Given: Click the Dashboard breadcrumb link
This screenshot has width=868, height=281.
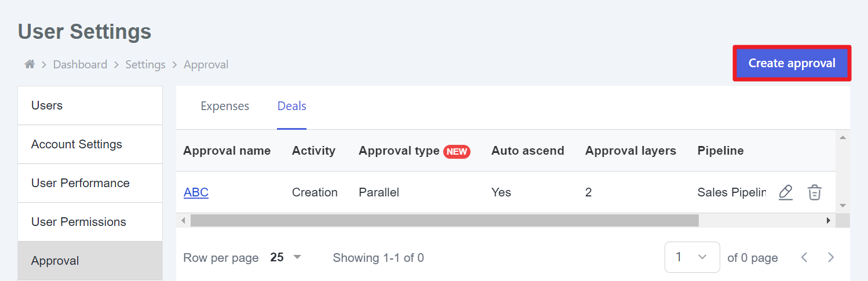Looking at the screenshot, I should pos(80,64).
